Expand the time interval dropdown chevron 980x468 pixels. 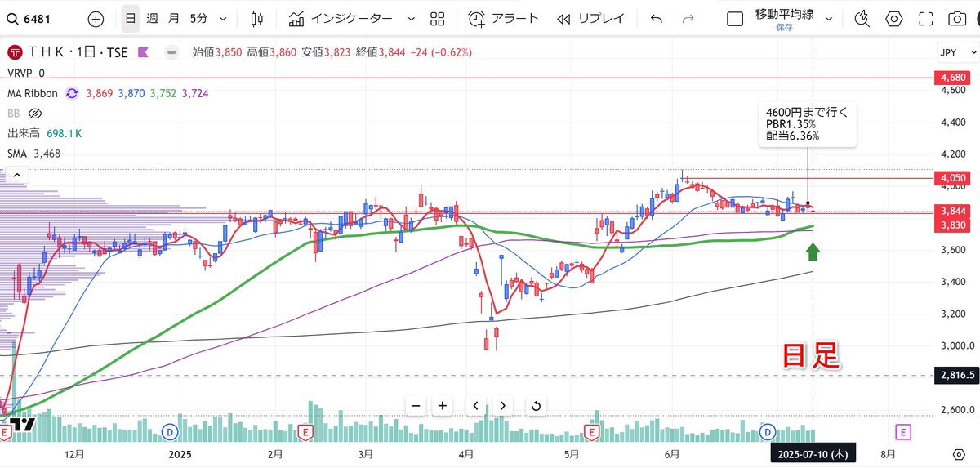224,19
